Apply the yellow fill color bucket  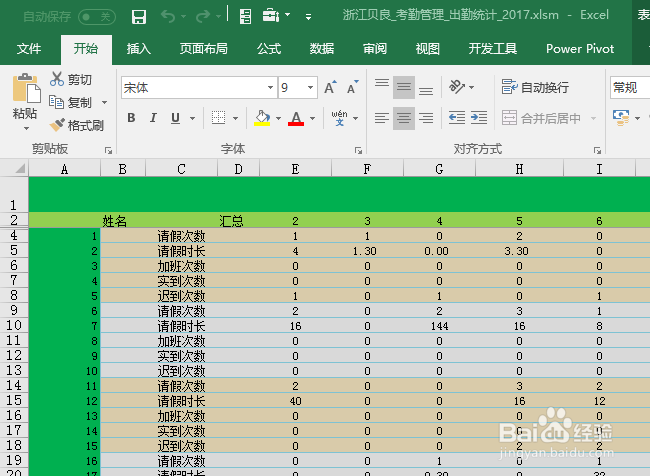(262, 118)
